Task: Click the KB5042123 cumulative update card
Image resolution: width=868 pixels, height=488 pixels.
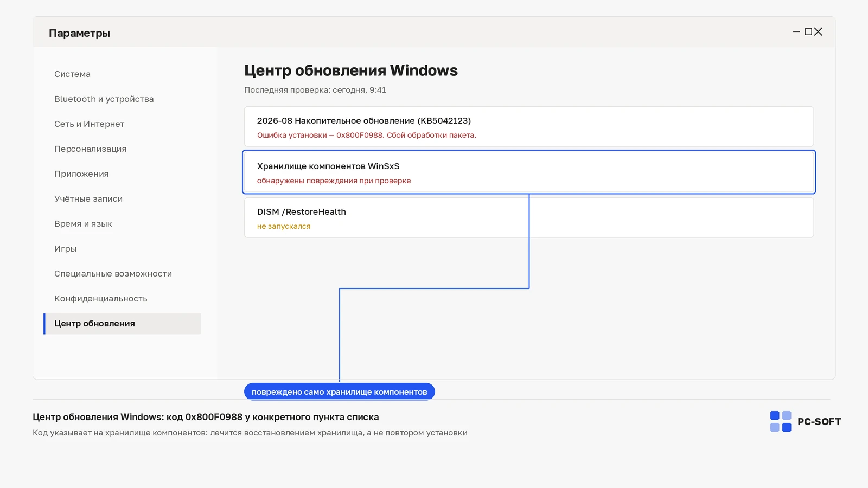Action: [x=529, y=126]
